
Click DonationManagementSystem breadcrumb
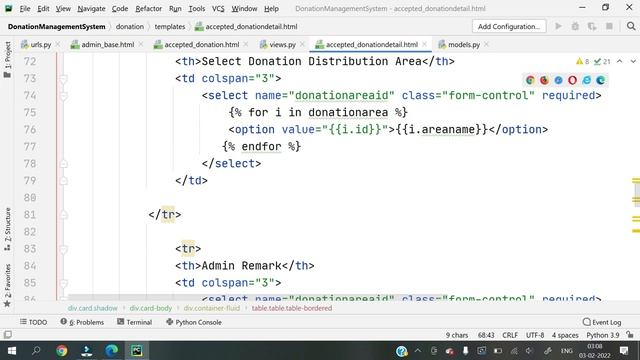click(x=56, y=27)
